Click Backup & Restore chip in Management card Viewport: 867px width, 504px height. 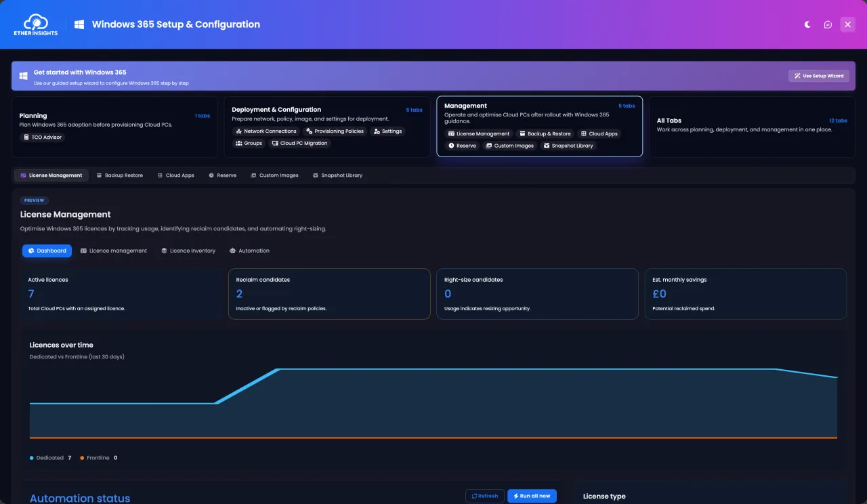pos(545,133)
